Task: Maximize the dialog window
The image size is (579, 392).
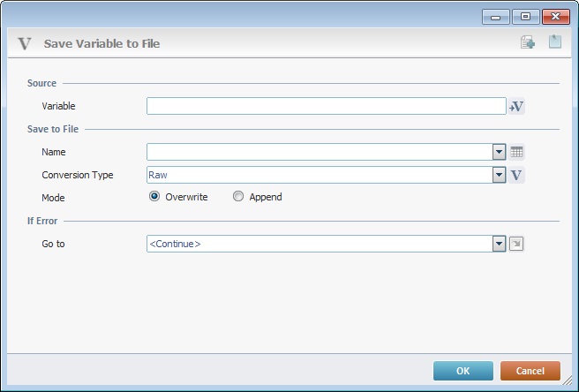Action: pyautogui.click(x=525, y=17)
